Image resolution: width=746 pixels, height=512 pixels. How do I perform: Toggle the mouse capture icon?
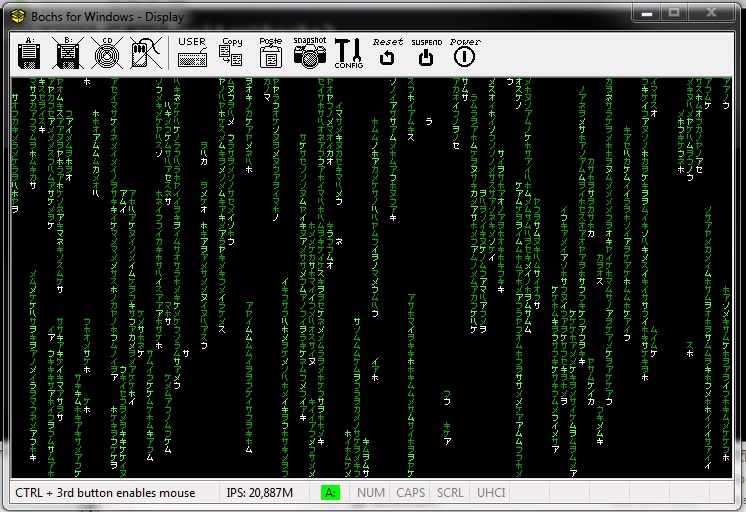click(146, 53)
